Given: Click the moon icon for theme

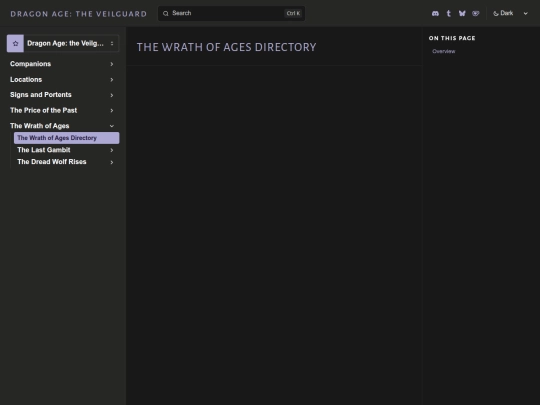Looking at the screenshot, I should (x=496, y=13).
